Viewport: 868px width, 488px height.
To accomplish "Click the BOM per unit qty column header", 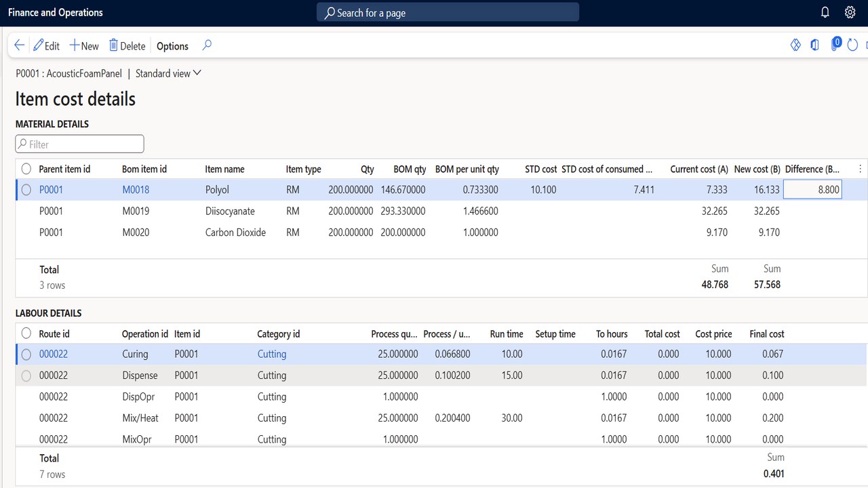I will [x=467, y=169].
